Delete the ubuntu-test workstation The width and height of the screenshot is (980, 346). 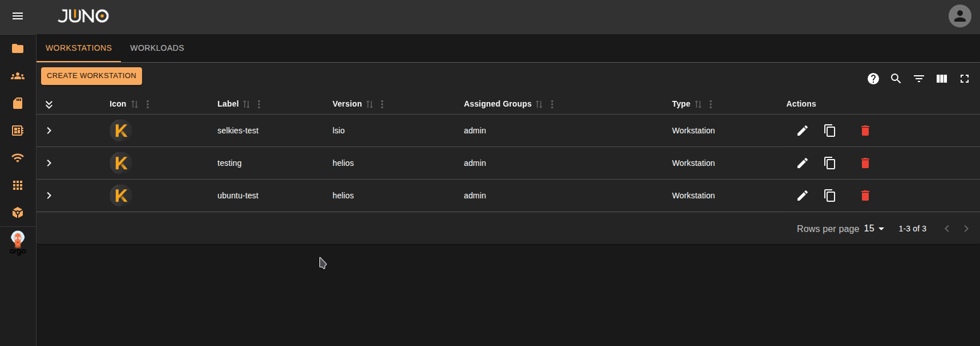pyautogui.click(x=865, y=196)
